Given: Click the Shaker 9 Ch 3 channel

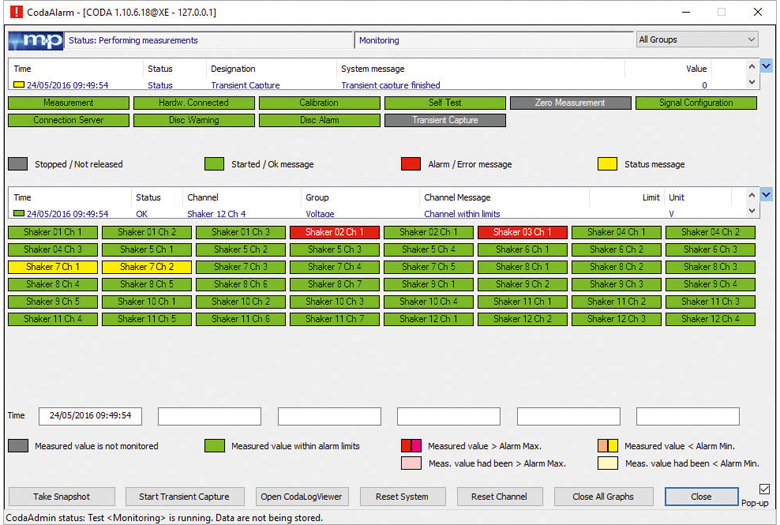Looking at the screenshot, I should 616,285.
